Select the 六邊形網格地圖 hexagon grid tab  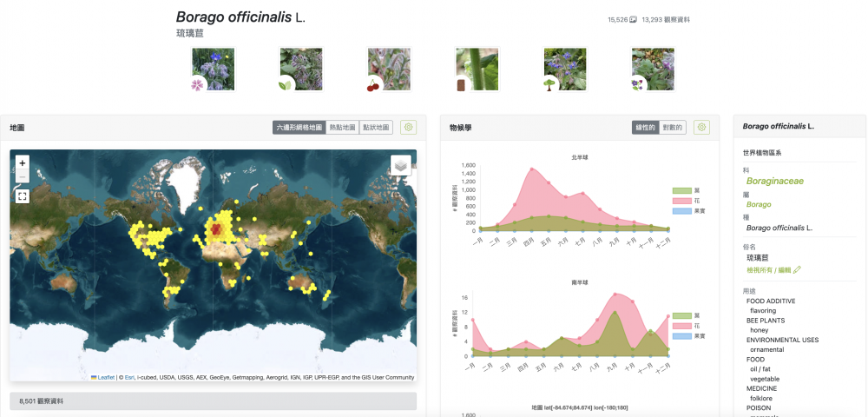pyautogui.click(x=299, y=128)
